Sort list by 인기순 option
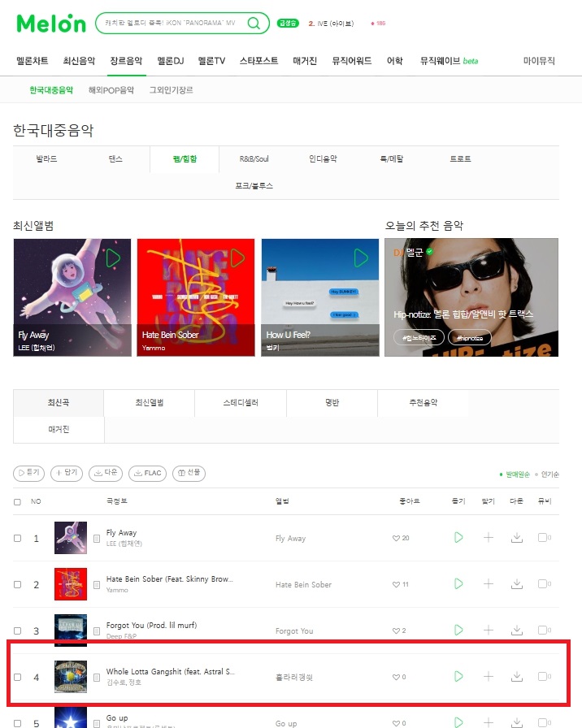This screenshot has width=582, height=728. pos(547,474)
